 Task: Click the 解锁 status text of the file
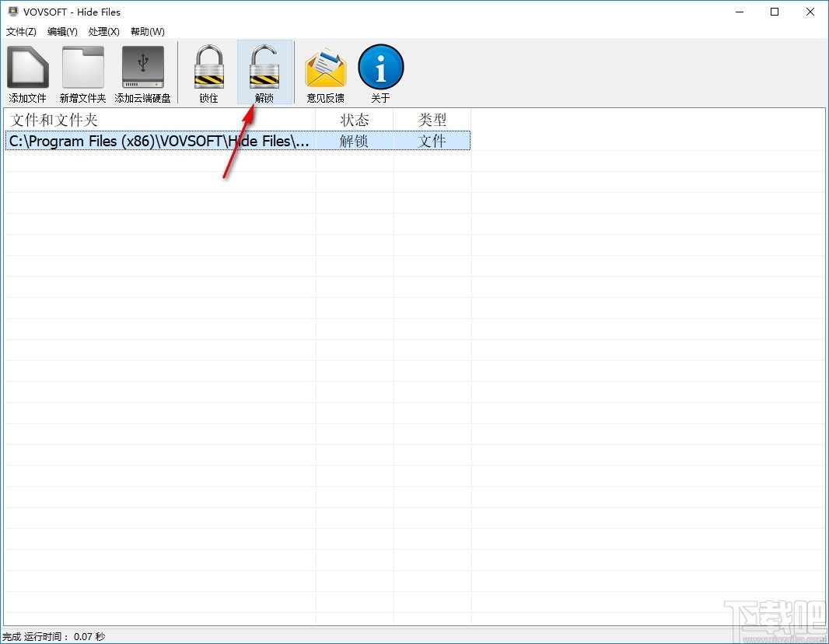coord(355,141)
